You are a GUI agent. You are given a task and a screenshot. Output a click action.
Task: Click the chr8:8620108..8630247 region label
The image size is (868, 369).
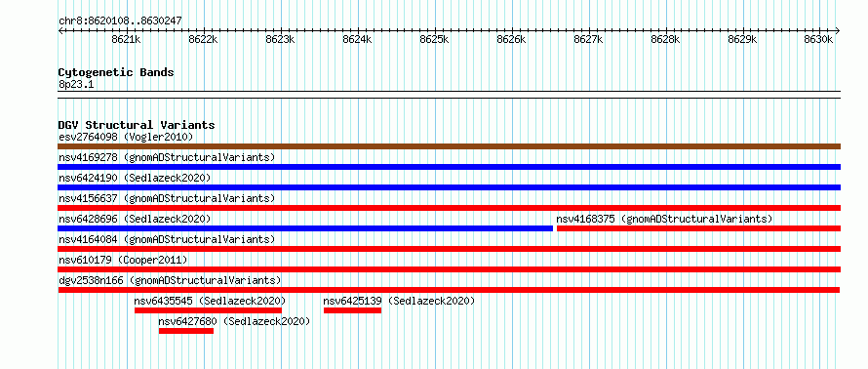[x=120, y=21]
